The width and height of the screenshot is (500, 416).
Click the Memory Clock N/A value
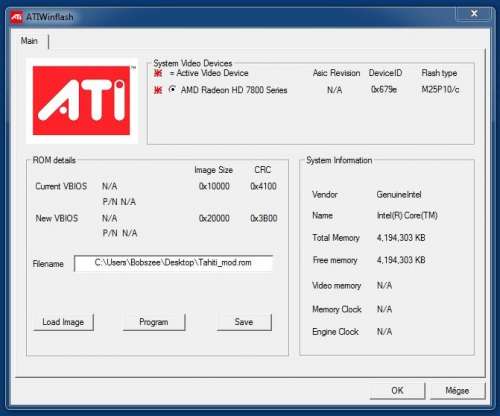pyautogui.click(x=384, y=309)
